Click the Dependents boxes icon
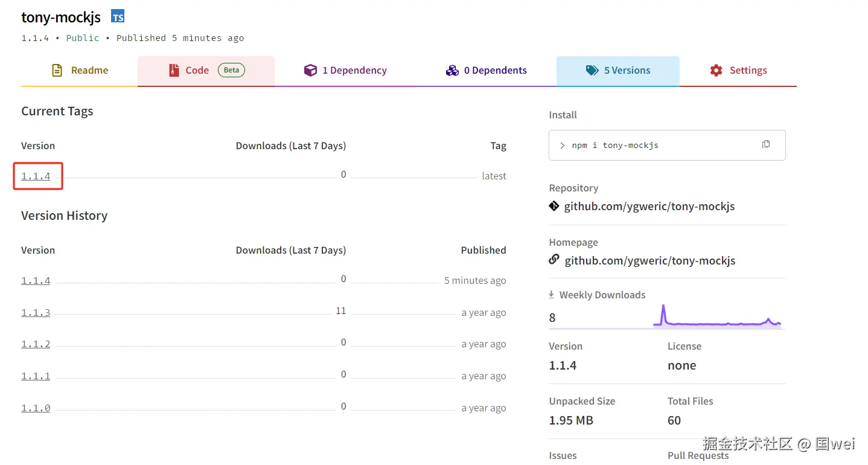Viewport: 868px width, 465px height. coord(452,71)
